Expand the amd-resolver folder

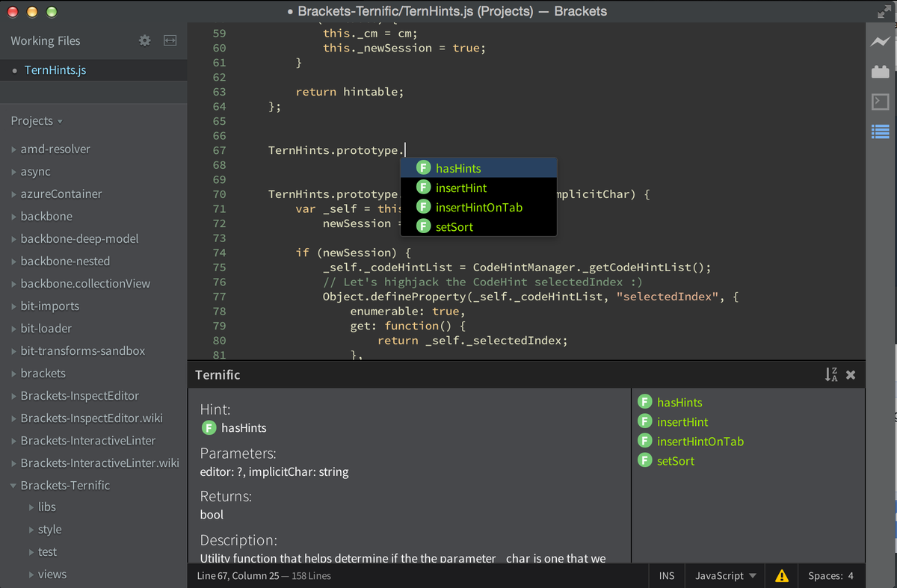(14, 149)
